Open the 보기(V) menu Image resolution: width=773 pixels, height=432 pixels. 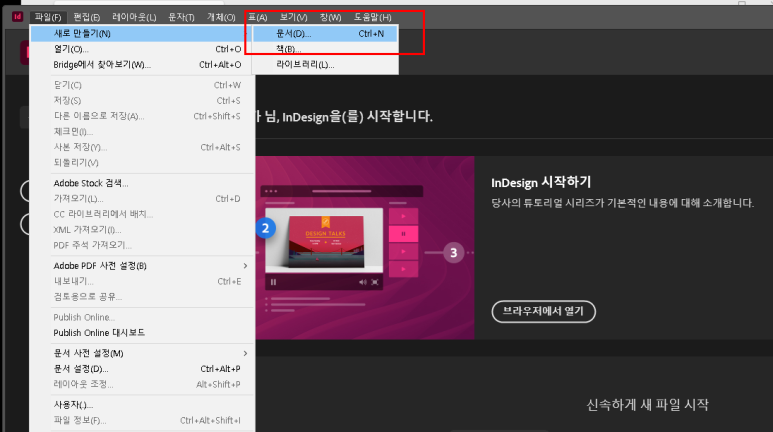point(293,17)
